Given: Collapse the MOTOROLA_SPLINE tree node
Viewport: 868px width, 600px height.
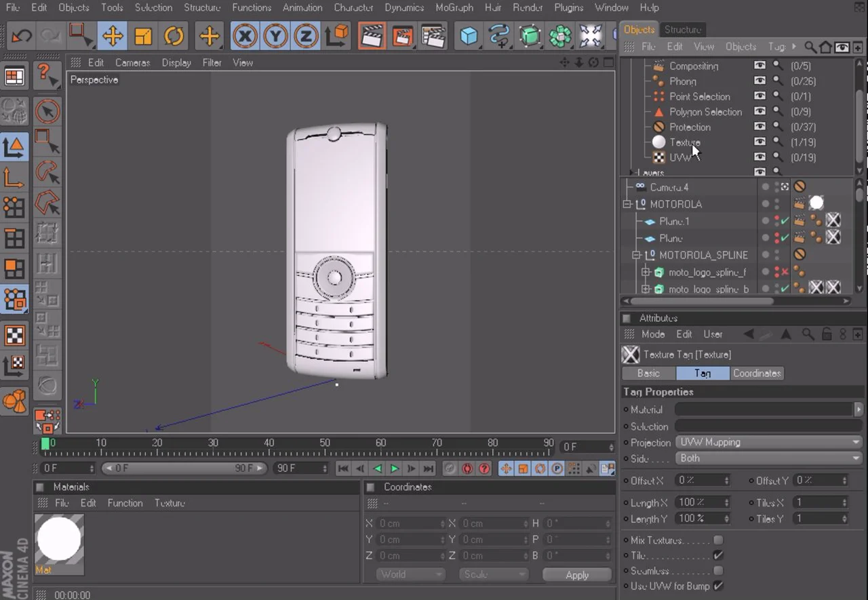Looking at the screenshot, I should click(x=636, y=255).
